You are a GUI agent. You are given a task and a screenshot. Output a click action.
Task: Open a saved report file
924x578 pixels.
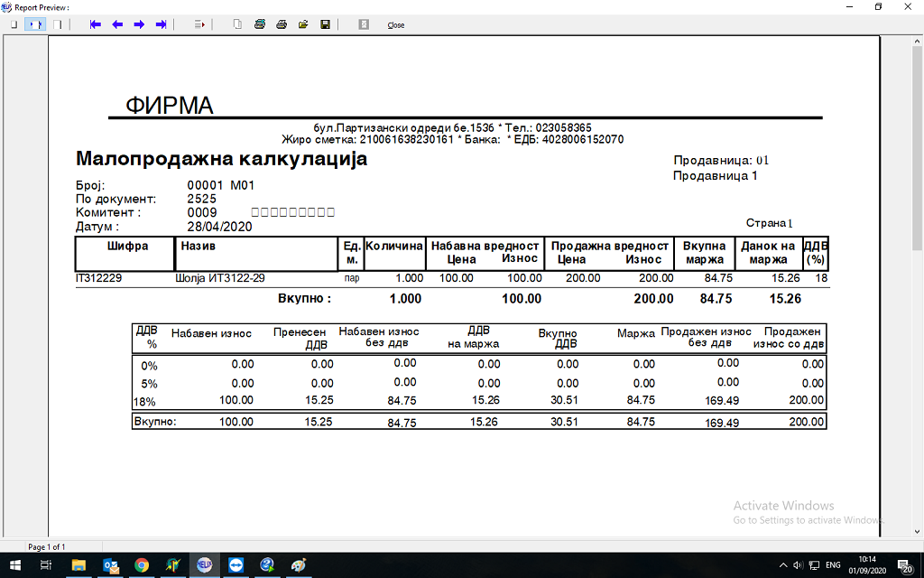[303, 24]
